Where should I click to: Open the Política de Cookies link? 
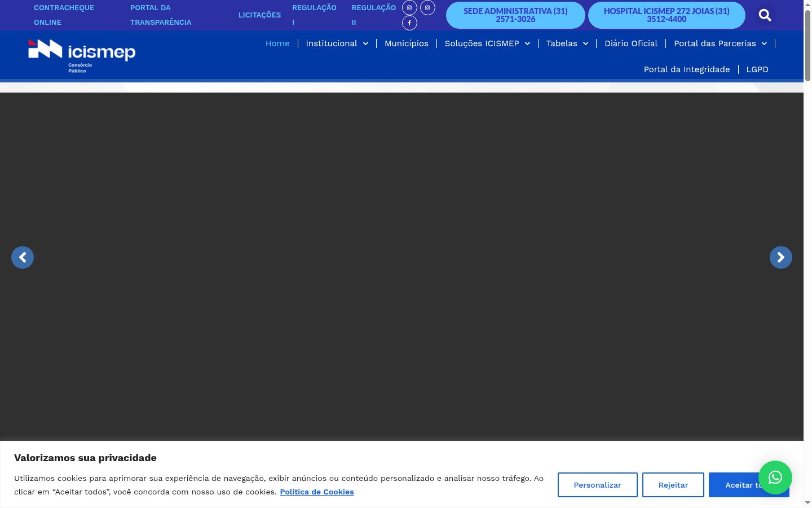tap(317, 492)
